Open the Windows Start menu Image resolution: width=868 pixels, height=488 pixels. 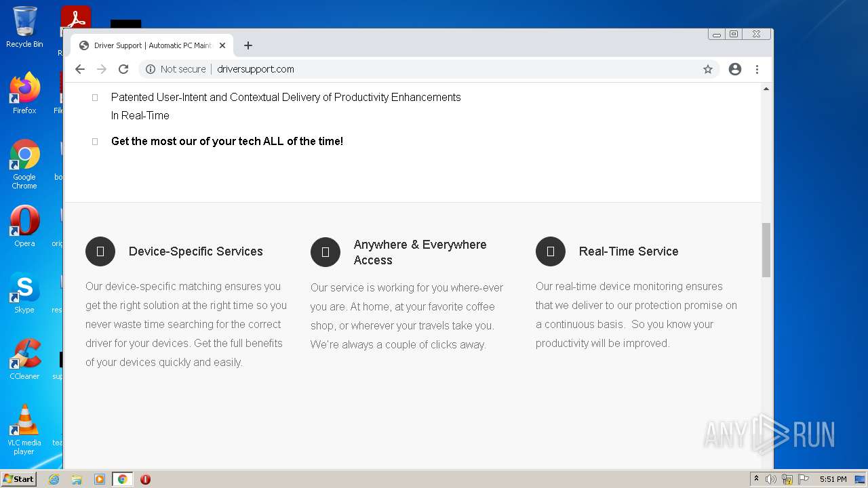(x=18, y=479)
